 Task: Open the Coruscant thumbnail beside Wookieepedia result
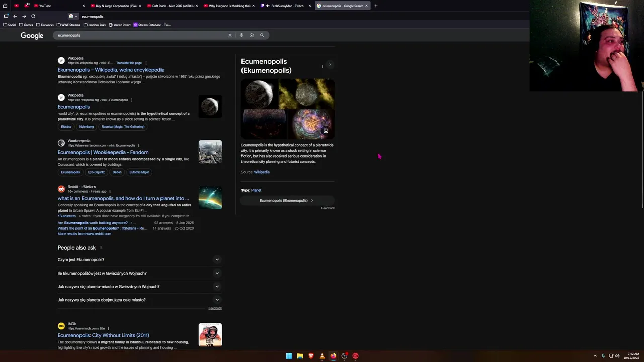(210, 152)
